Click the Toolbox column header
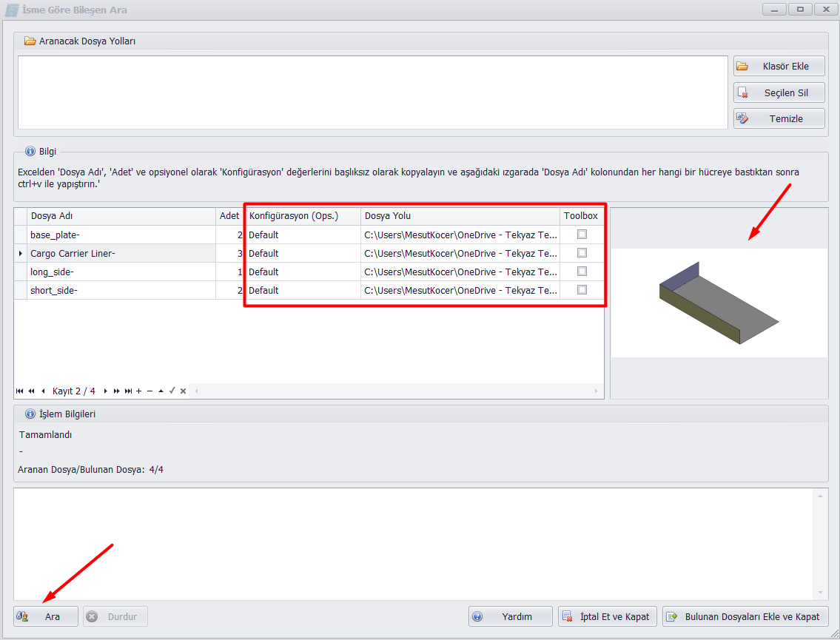Image resolution: width=840 pixels, height=640 pixels. pos(581,216)
